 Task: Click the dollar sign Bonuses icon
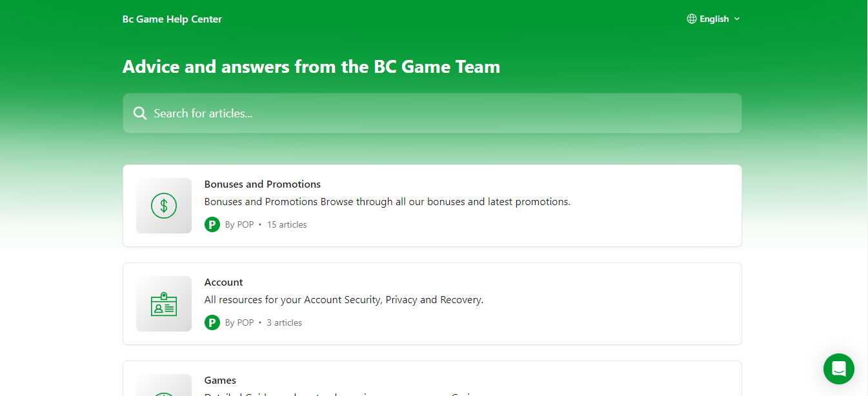164,206
